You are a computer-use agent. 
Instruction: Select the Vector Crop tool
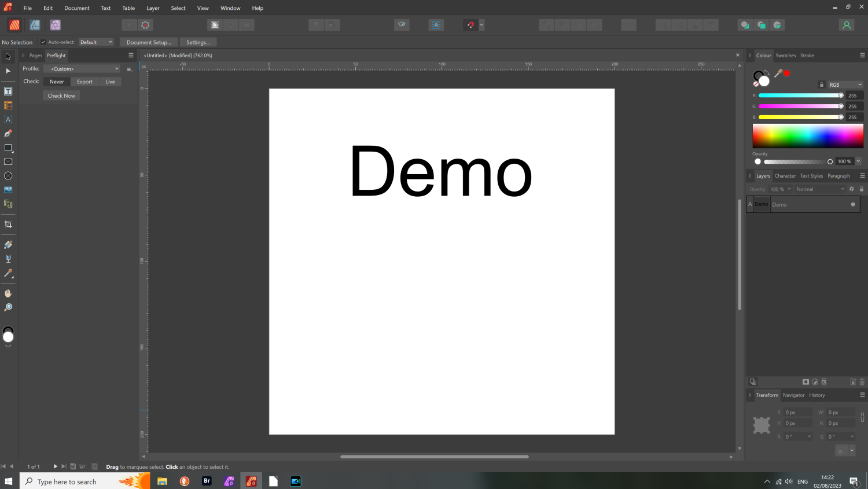(x=8, y=223)
